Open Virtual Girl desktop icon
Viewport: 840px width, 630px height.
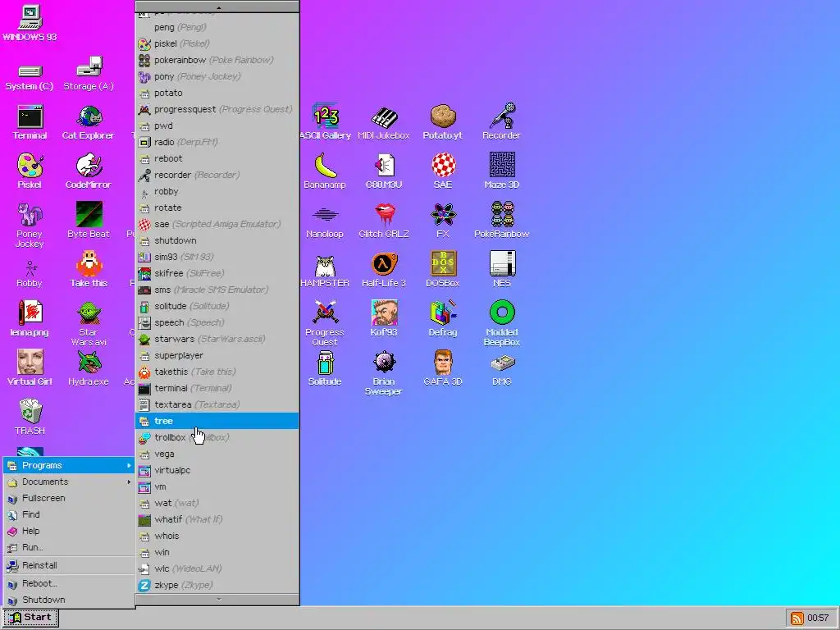point(30,368)
